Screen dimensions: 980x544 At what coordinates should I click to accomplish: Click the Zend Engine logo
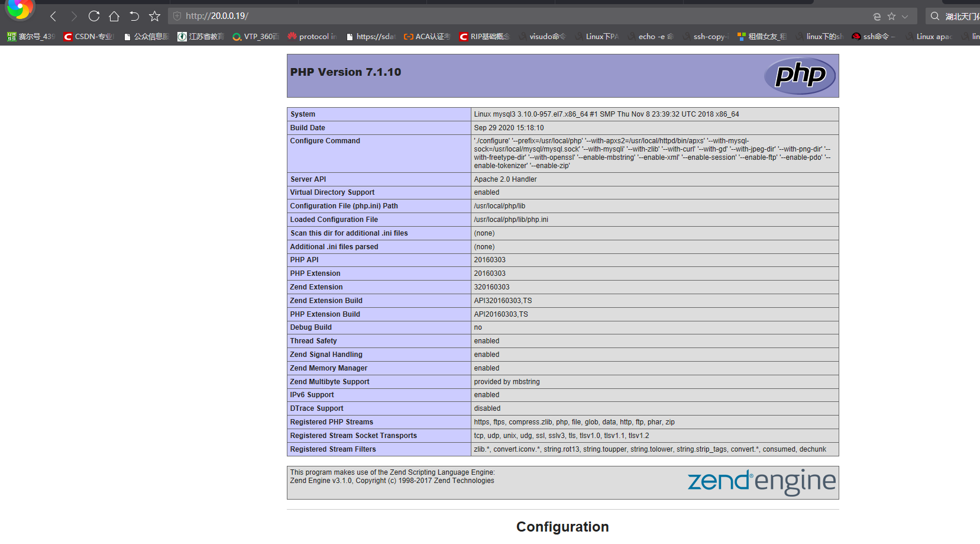762,482
